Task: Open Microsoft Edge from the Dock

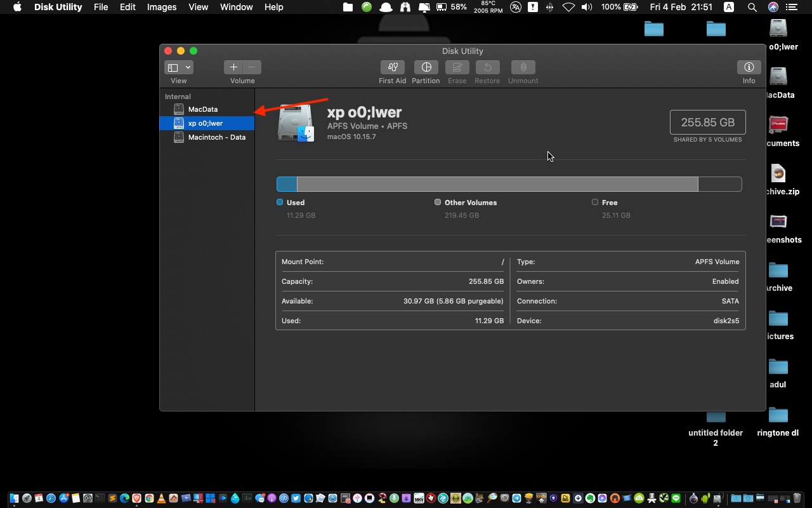Action: click(124, 498)
